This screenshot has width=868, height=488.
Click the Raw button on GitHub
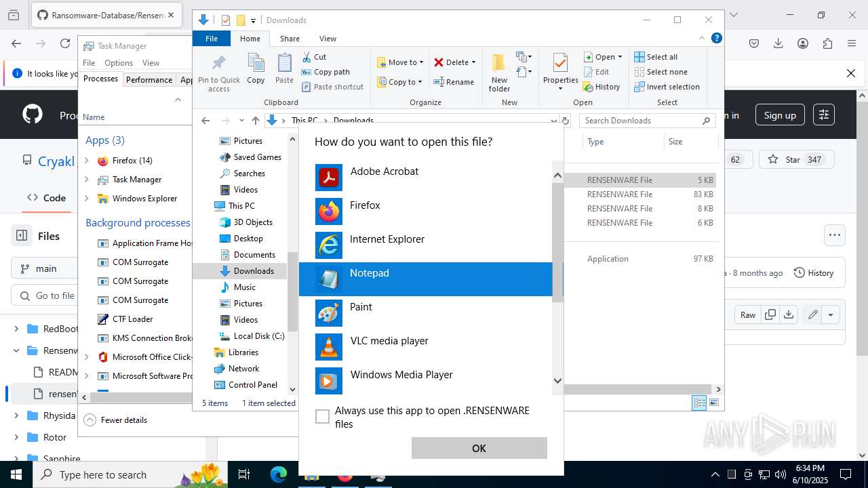[x=748, y=314]
